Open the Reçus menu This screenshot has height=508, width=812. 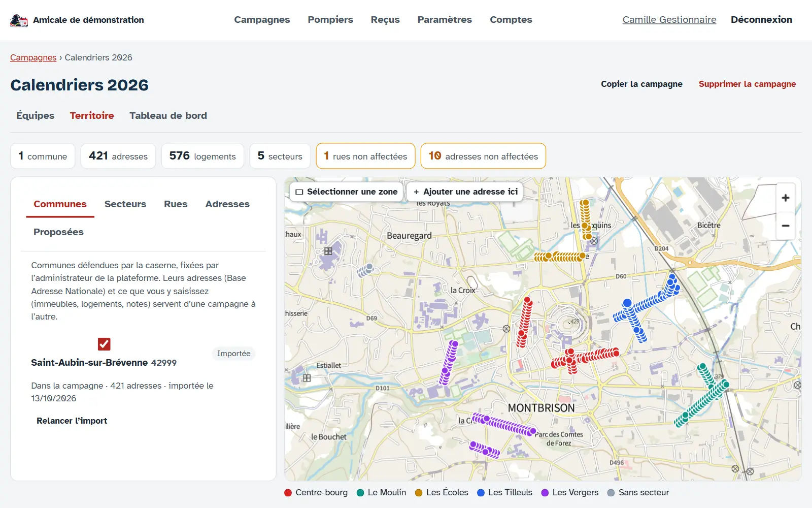[x=385, y=20]
